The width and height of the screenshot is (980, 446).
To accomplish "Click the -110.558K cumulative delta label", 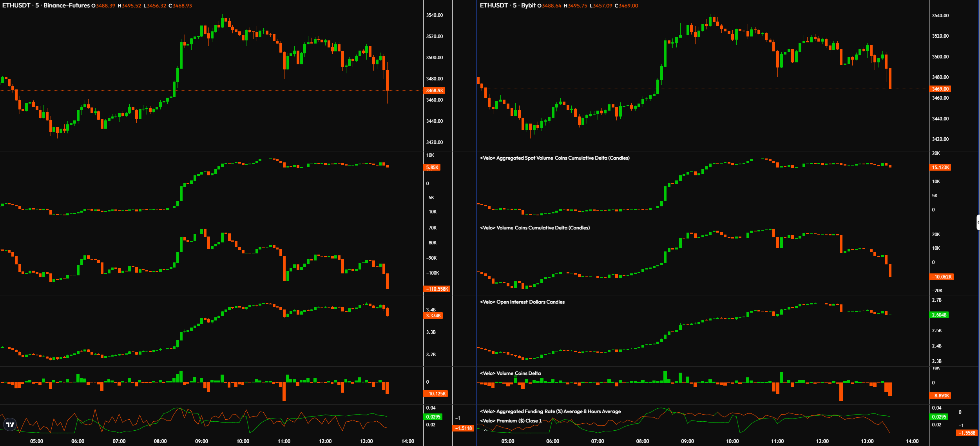I will 437,289.
